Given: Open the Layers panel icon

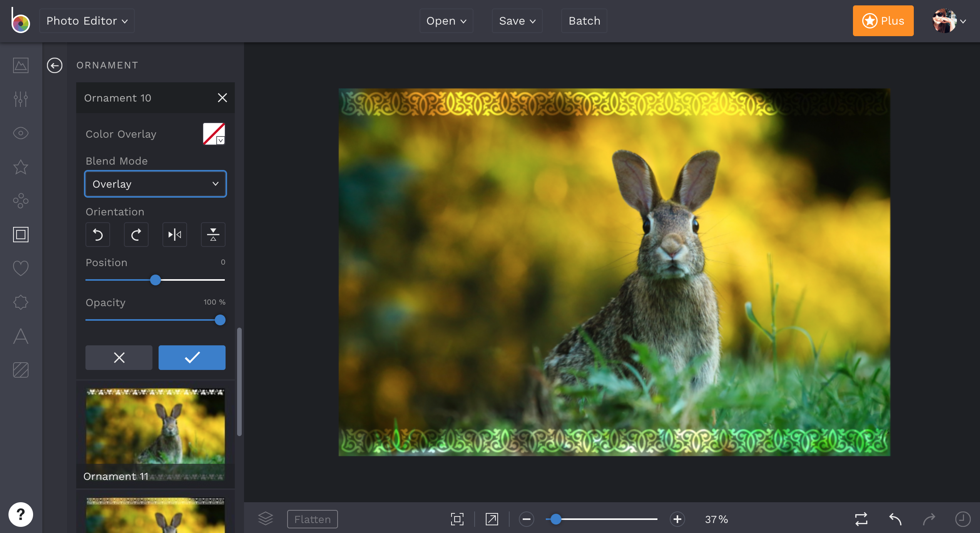Looking at the screenshot, I should [x=266, y=519].
